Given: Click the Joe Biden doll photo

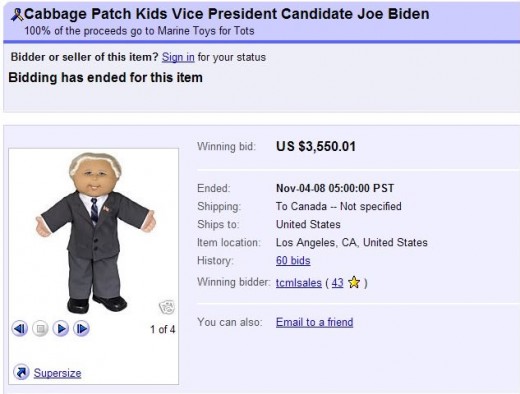Looking at the screenshot, I should [95, 233].
